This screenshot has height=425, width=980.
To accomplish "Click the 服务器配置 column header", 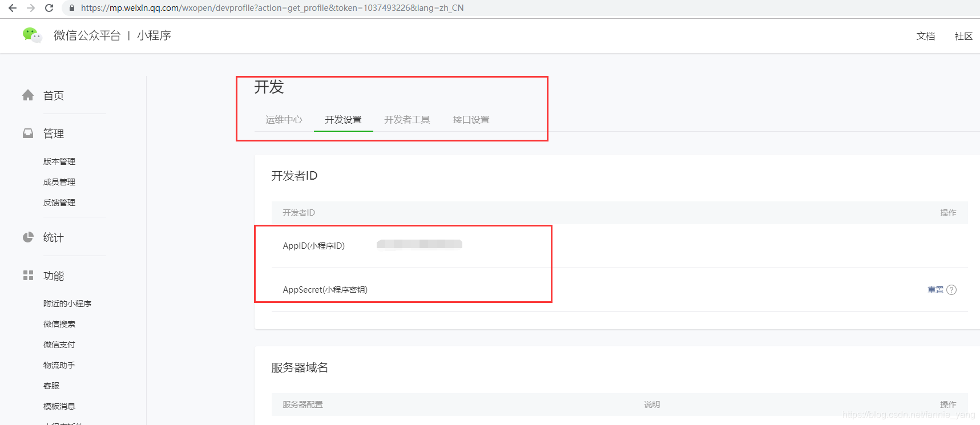I will pyautogui.click(x=303, y=404).
